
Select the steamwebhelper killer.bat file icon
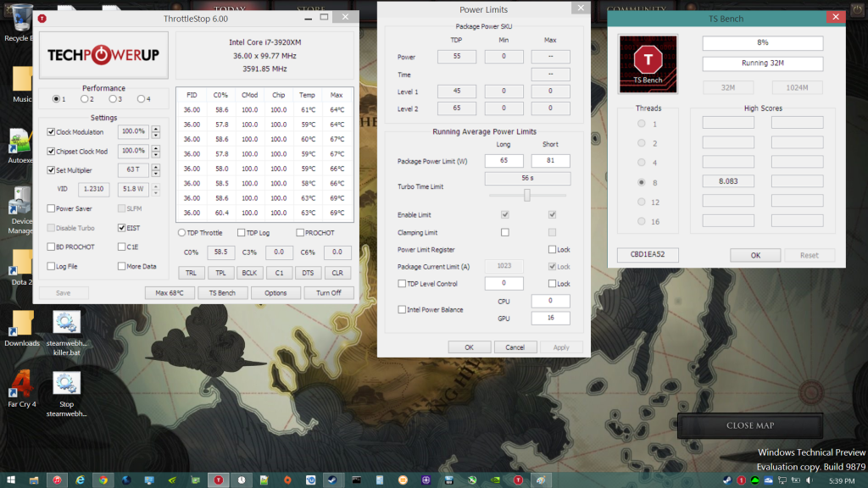click(66, 334)
